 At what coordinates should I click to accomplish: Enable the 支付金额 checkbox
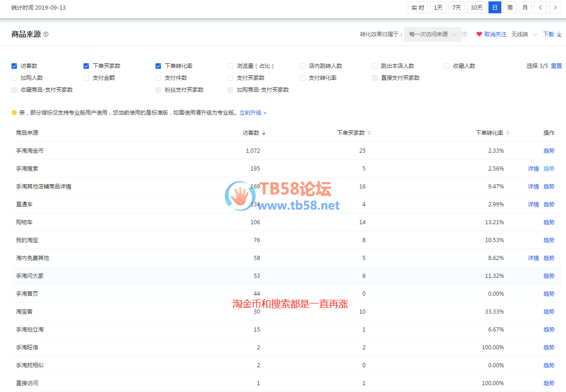point(86,78)
